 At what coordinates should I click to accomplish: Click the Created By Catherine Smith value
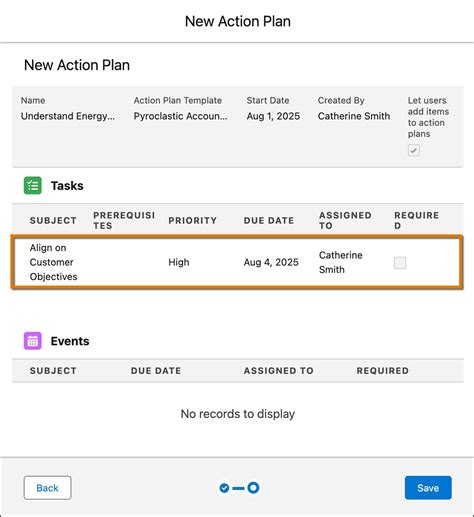[x=354, y=116]
